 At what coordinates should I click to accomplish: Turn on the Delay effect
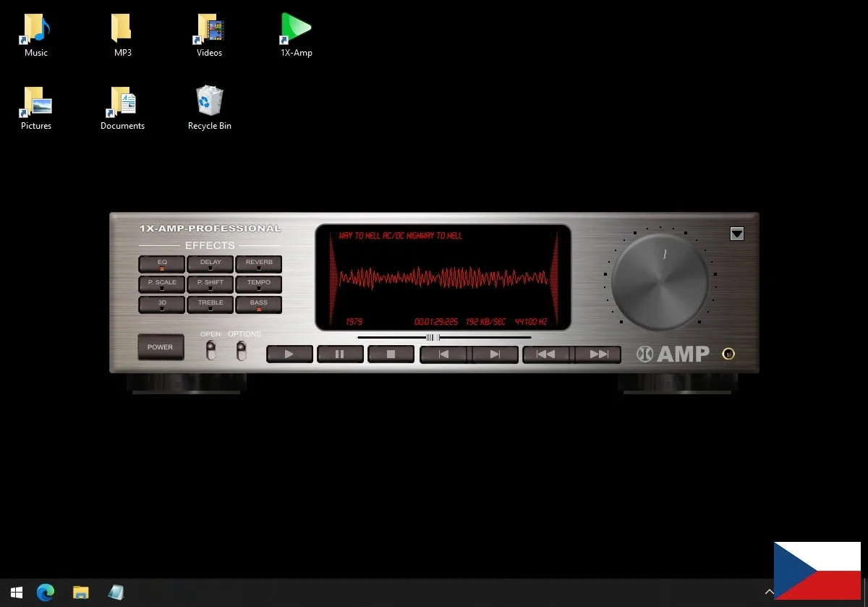coord(210,264)
